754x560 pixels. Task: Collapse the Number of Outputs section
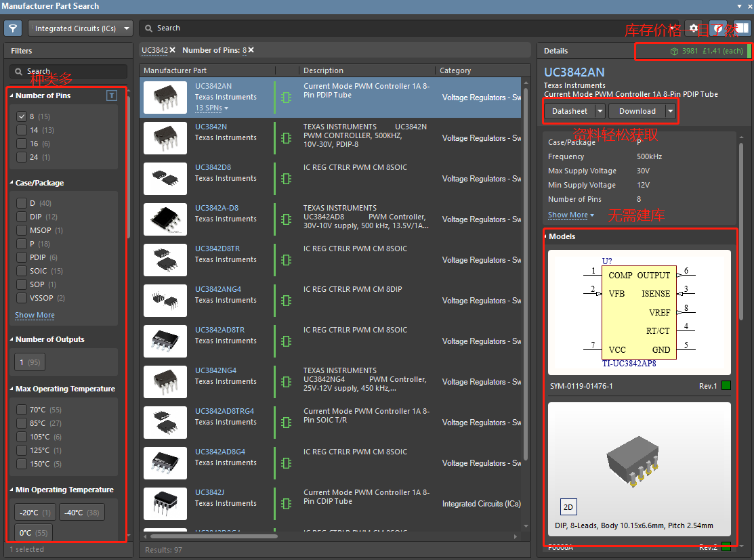(12, 339)
